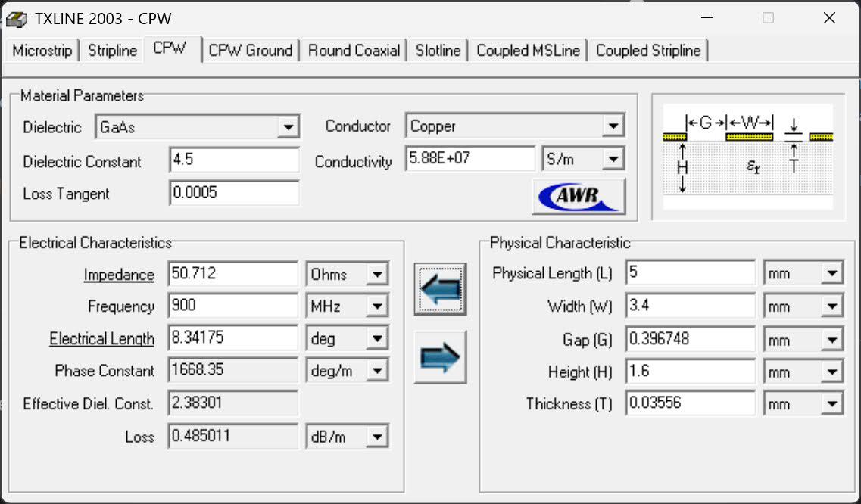The image size is (861, 504).
Task: Click the Height field 1.6
Action: [690, 372]
